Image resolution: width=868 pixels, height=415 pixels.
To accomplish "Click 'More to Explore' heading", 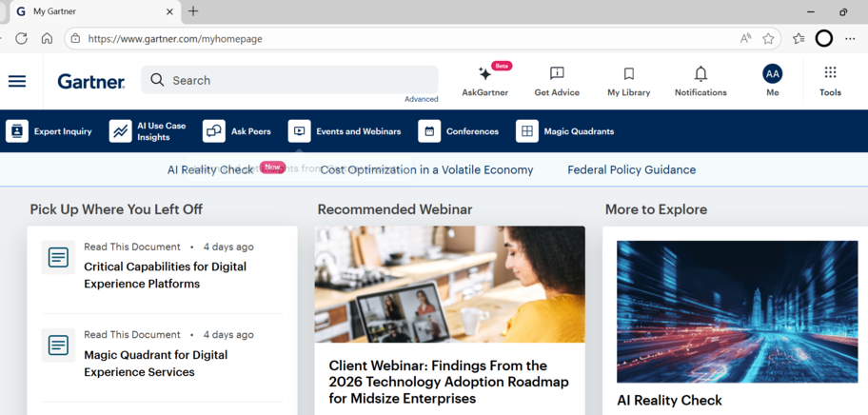I will [x=656, y=209].
